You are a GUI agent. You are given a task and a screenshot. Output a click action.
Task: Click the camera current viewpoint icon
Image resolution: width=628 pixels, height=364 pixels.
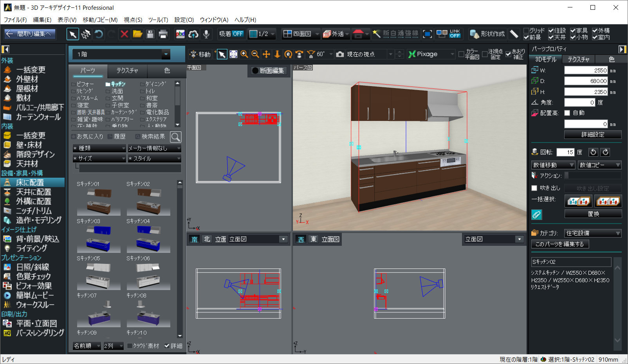(340, 54)
